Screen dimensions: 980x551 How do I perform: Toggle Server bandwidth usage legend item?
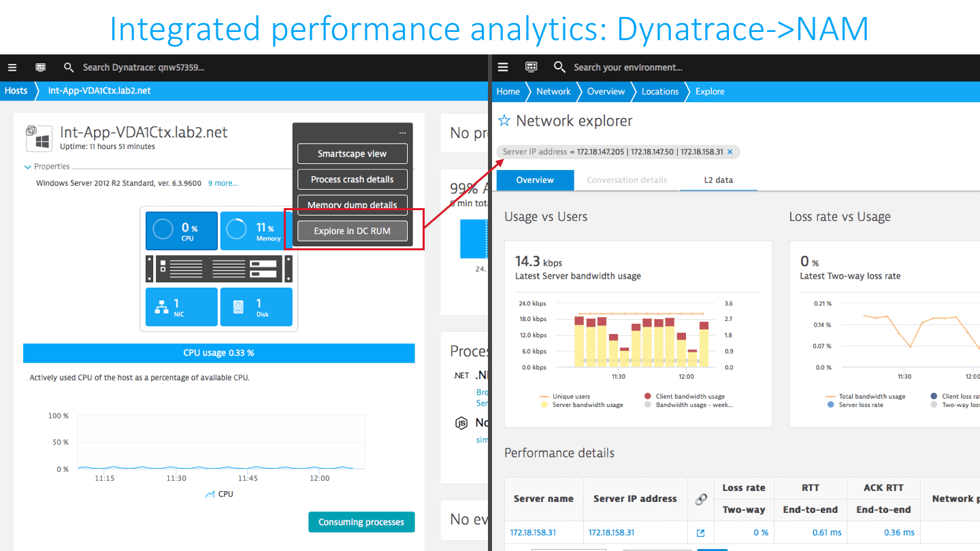coord(581,405)
